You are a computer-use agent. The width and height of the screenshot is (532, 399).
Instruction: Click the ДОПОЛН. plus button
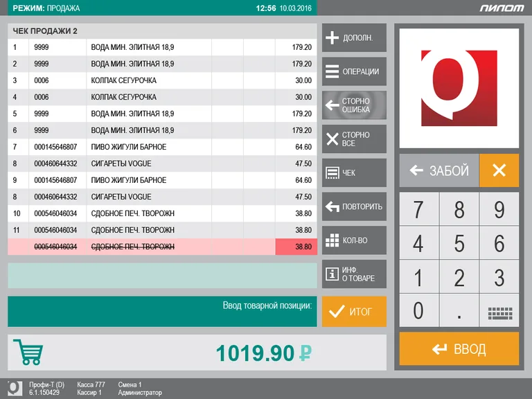click(x=354, y=38)
